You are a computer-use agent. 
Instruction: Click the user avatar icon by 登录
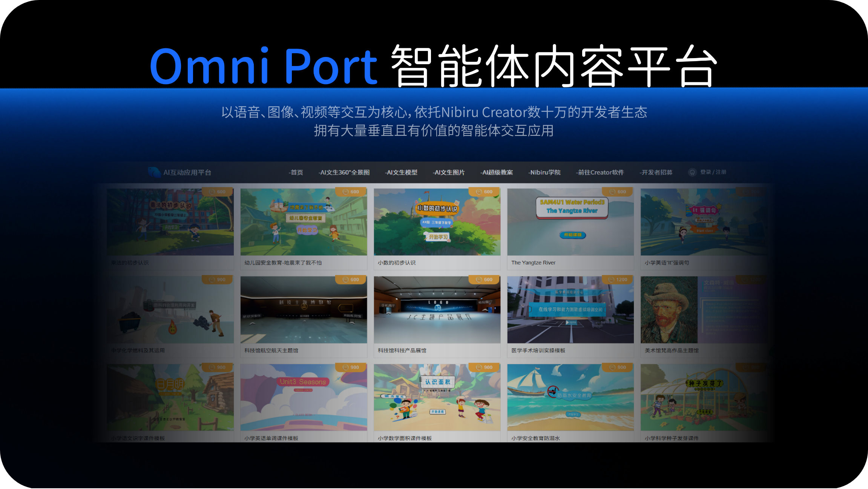click(692, 172)
